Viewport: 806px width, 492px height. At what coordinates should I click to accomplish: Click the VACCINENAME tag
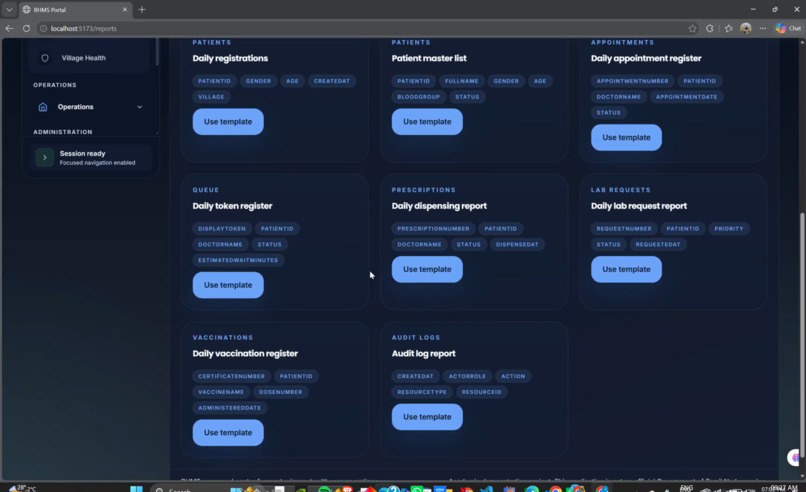pyautogui.click(x=221, y=392)
